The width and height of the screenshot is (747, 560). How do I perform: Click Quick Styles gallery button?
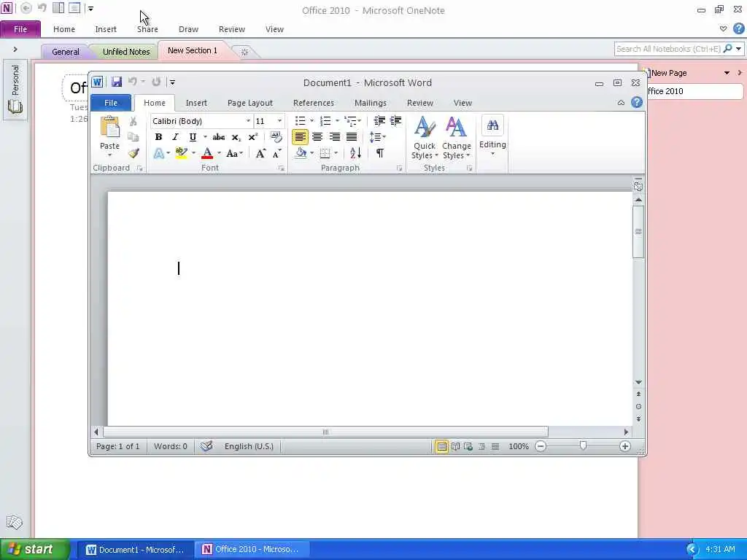[425, 137]
